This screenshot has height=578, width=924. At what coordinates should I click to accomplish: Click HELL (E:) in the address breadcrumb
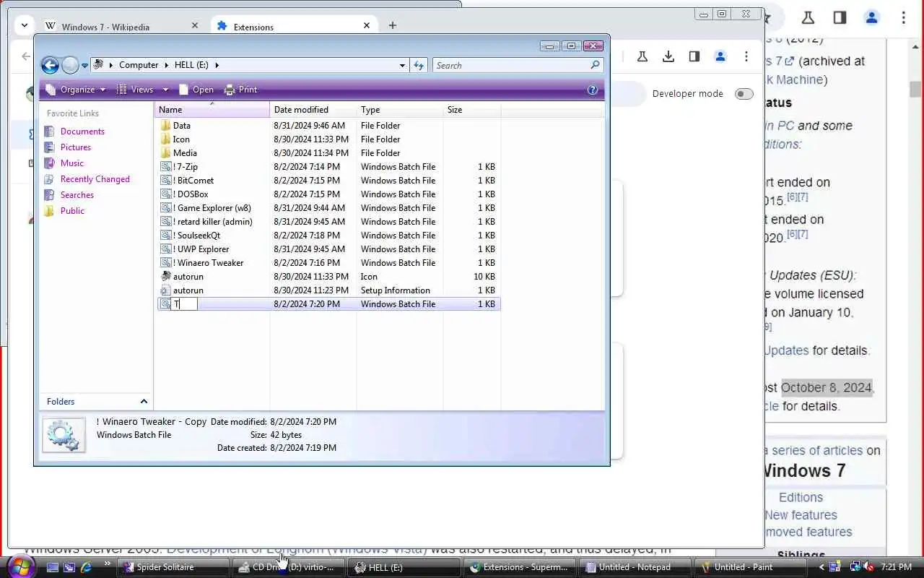[x=191, y=65]
